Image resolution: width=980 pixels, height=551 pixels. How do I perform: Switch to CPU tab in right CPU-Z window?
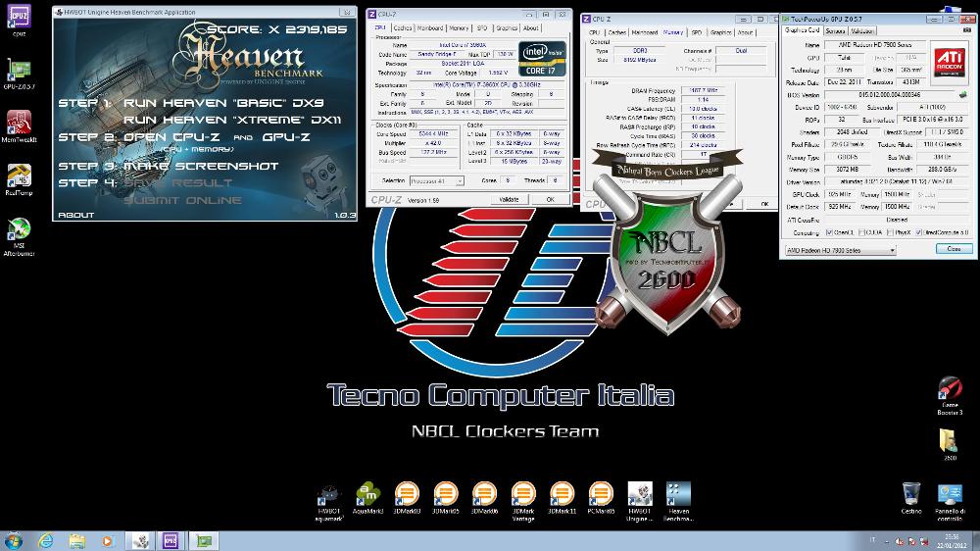pos(595,32)
